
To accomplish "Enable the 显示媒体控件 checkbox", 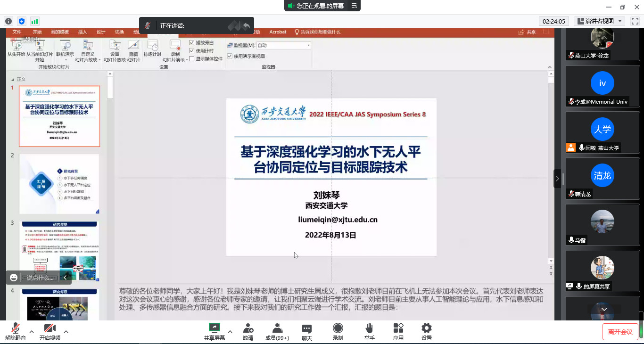I will coord(192,59).
